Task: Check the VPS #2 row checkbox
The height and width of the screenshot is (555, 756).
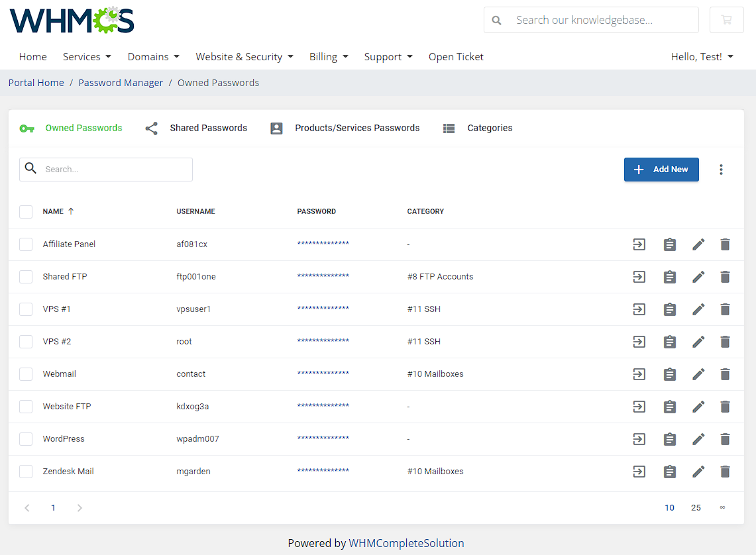Action: tap(26, 342)
